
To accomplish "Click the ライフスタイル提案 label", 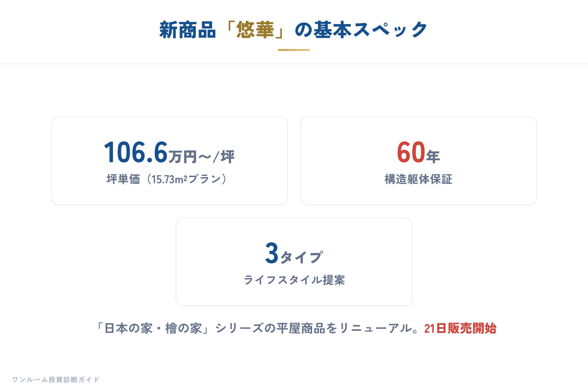I will point(294,280).
